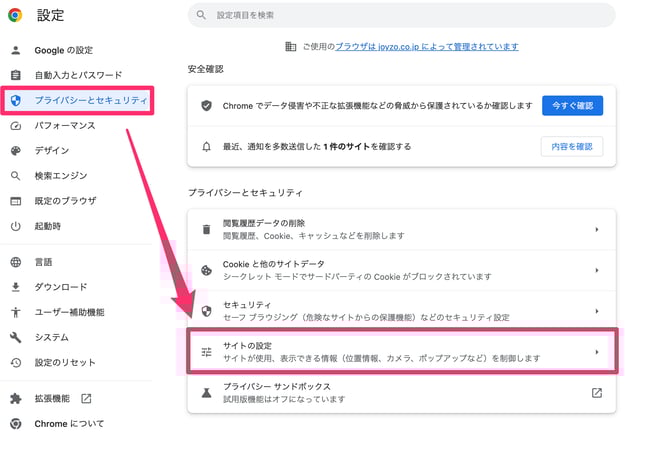The image size is (670, 469).
Task: Open 自動入力とパスワード in sidebar
Action: [x=76, y=75]
